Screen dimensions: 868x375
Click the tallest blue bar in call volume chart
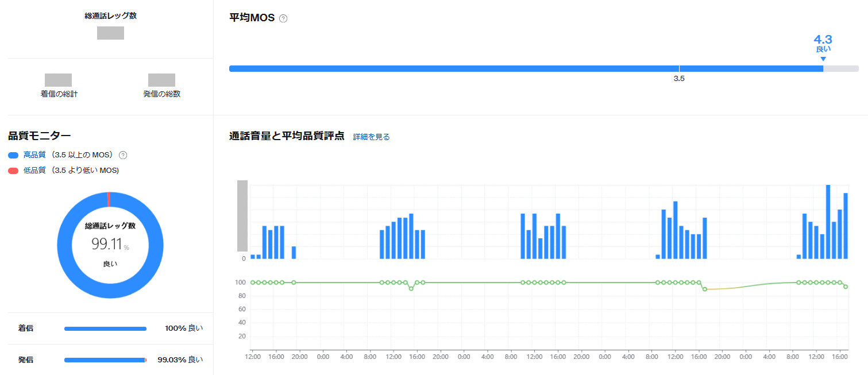pyautogui.click(x=828, y=222)
